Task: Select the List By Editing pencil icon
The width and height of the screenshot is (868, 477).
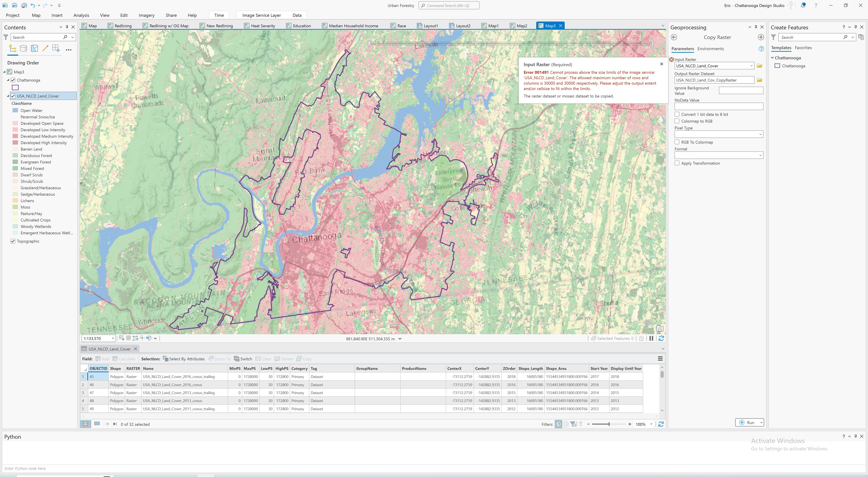Action: point(45,48)
